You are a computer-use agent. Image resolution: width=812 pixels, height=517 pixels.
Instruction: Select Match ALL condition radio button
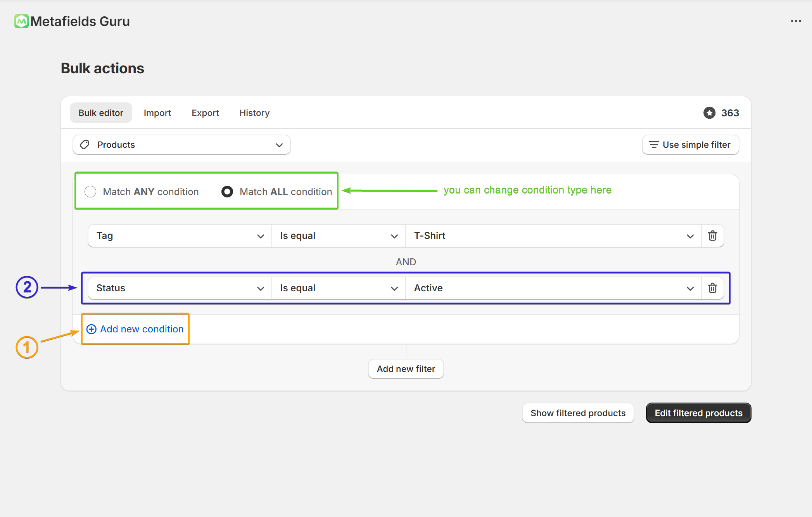[x=227, y=192]
